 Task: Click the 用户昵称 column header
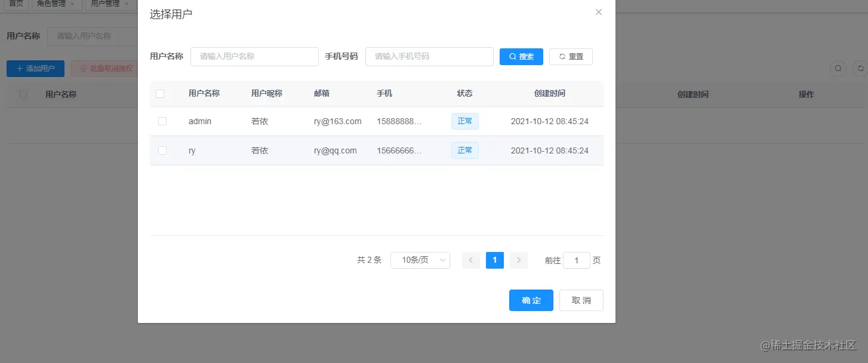(267, 94)
